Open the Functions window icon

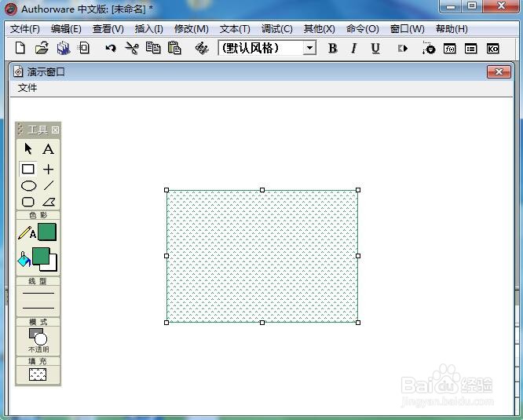click(x=450, y=49)
